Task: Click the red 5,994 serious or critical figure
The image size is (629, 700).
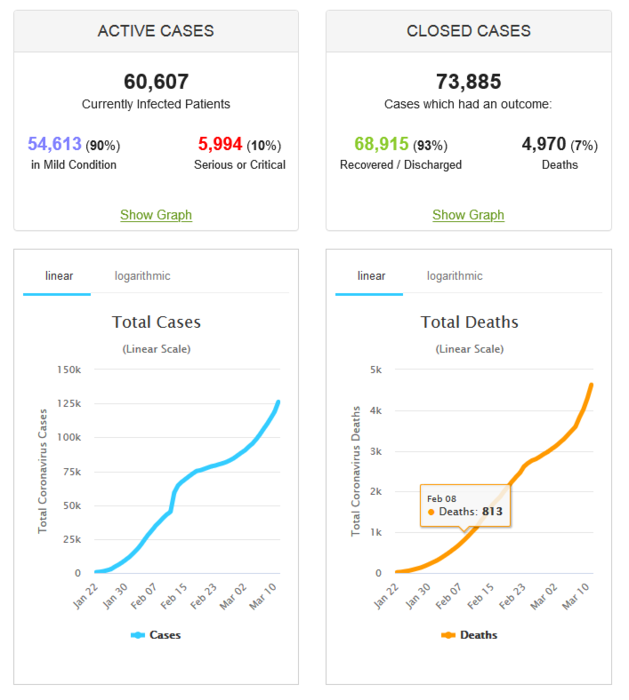Action: point(220,145)
